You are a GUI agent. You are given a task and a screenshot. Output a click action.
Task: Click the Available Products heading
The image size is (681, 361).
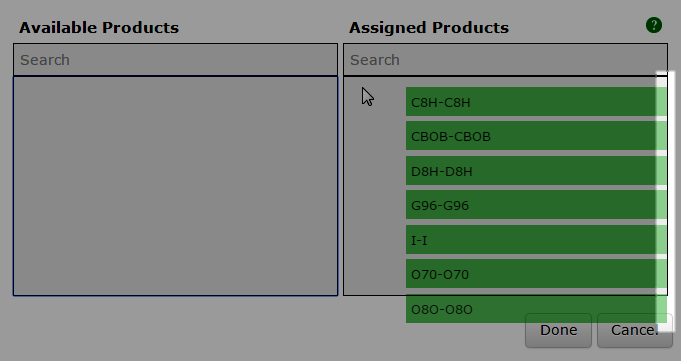coord(99,27)
